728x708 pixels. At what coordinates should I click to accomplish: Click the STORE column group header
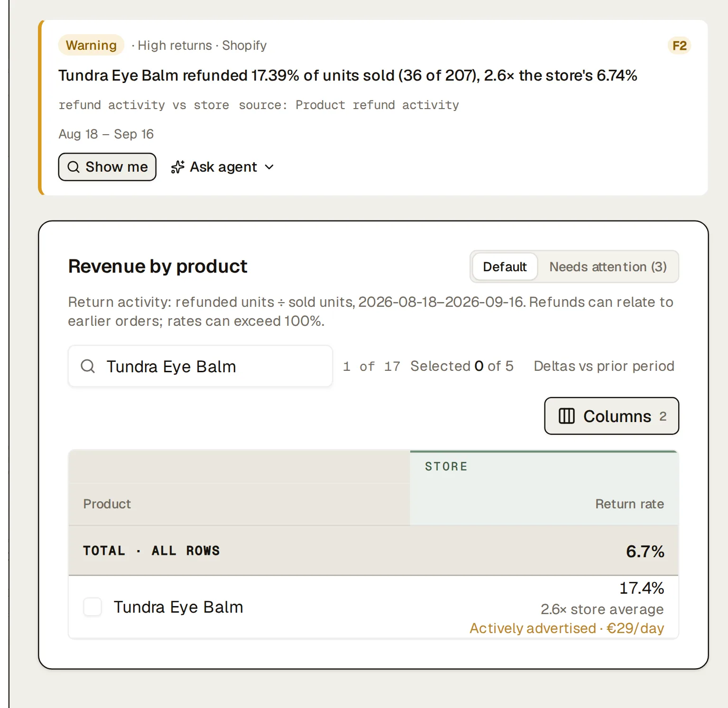pyautogui.click(x=446, y=467)
